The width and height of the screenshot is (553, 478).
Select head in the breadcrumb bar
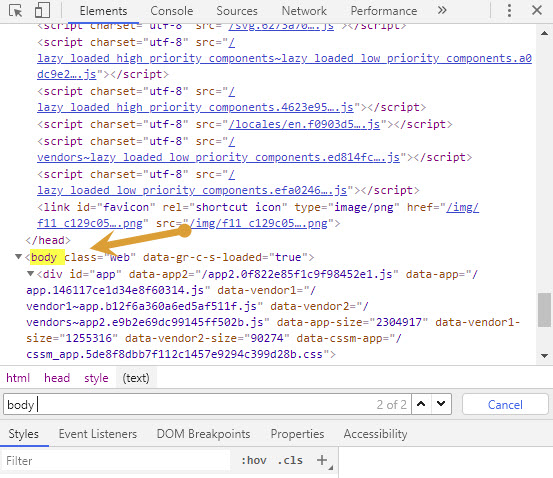pyautogui.click(x=57, y=378)
